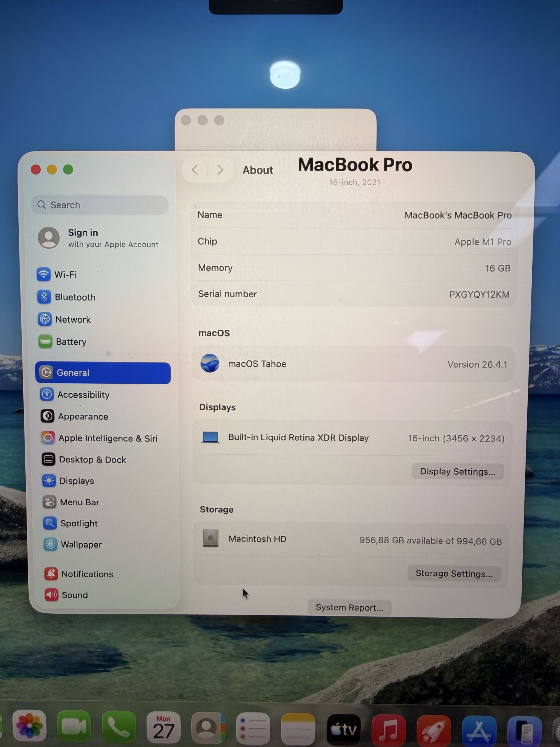The width and height of the screenshot is (560, 747).
Task: Go forward with the right chevron
Action: [x=220, y=170]
